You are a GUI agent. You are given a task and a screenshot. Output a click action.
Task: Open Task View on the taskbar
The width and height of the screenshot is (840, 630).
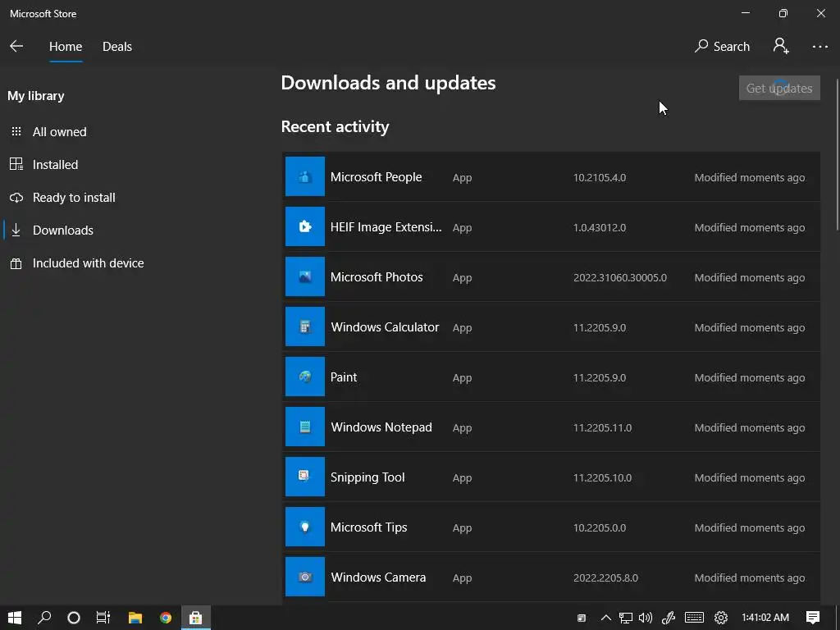[103, 618]
